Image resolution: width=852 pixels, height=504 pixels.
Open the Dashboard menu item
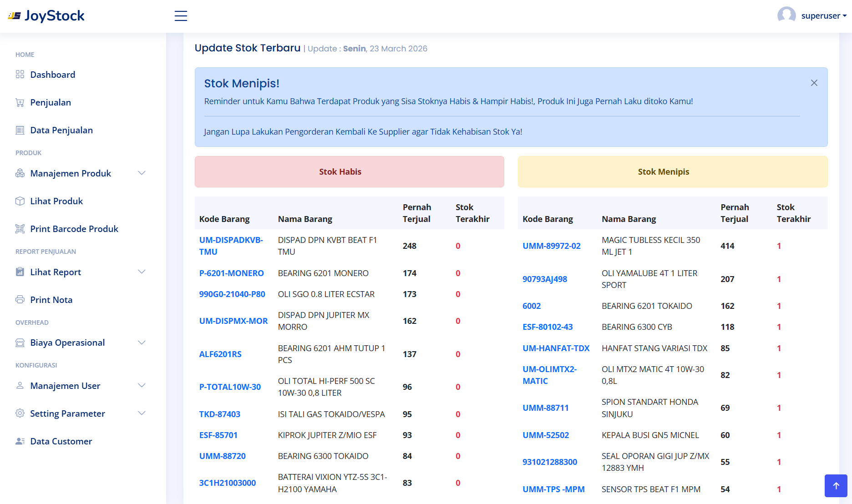point(53,75)
